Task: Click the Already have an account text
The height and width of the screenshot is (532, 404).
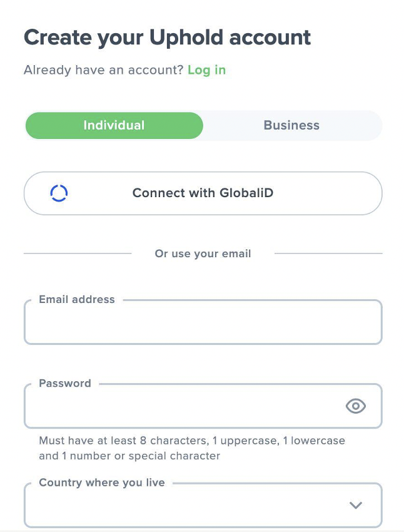Action: (103, 70)
